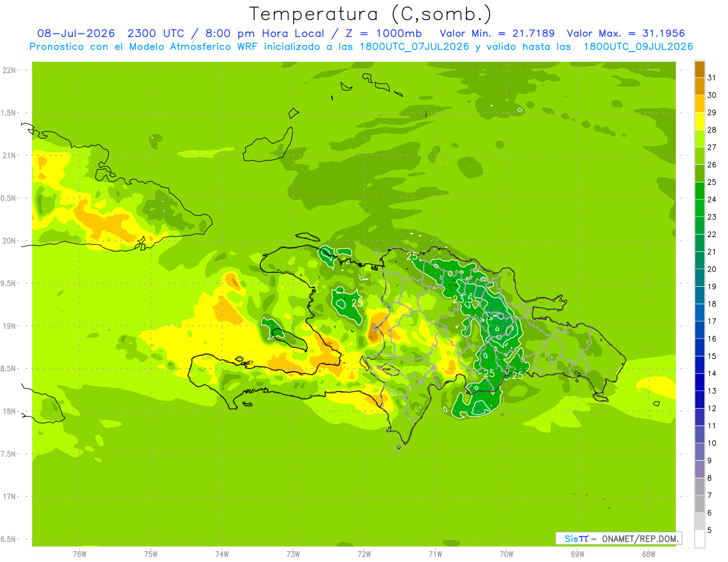The height and width of the screenshot is (562, 728).
Task: Click the "2300 UTC" time label
Action: coord(158,33)
